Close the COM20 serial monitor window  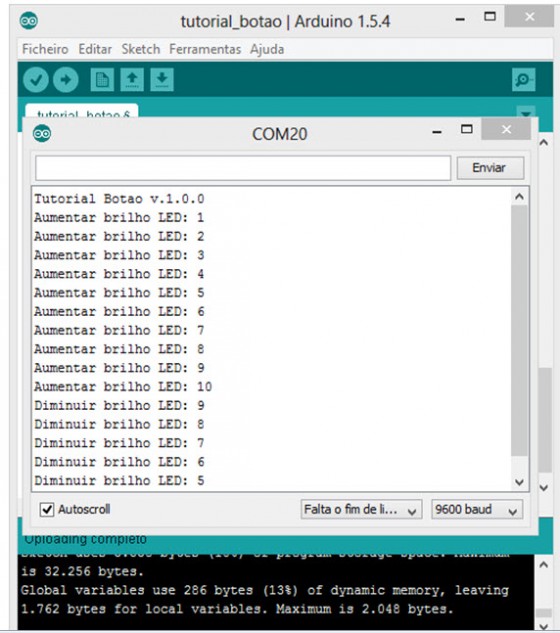(x=506, y=129)
